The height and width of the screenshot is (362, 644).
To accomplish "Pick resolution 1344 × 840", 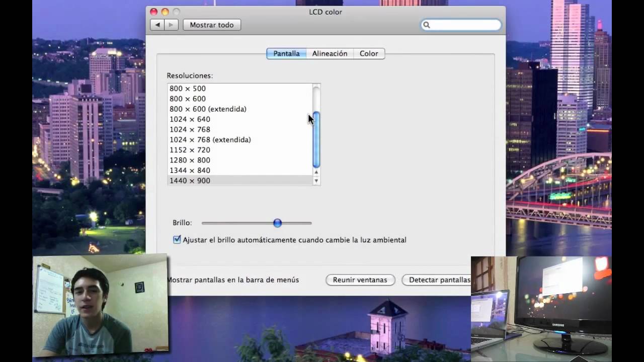I will coord(239,170).
